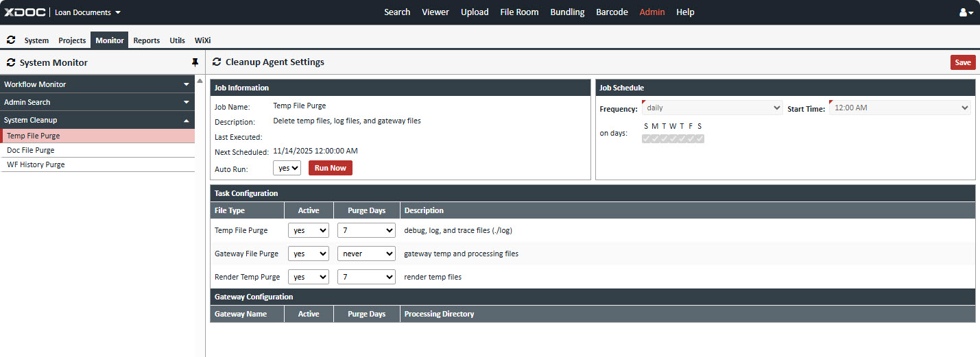
Task: Open the Gateway File Purge days dropdown
Action: coord(366,254)
